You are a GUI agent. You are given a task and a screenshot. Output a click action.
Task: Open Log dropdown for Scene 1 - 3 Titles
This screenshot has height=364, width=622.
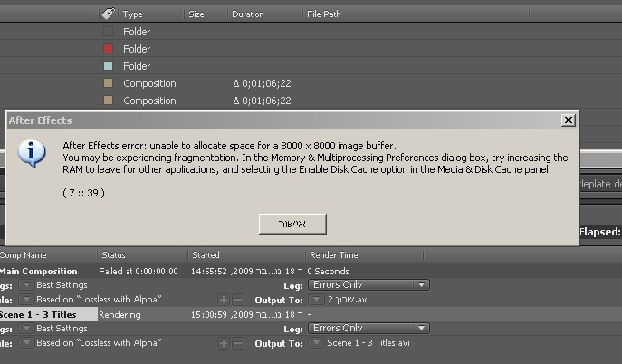369,329
